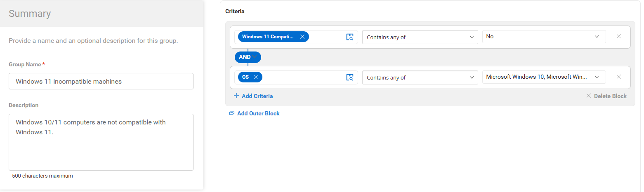Screen dimensions: 644x192
Task: Delete the OS criteria row
Action: (619, 77)
